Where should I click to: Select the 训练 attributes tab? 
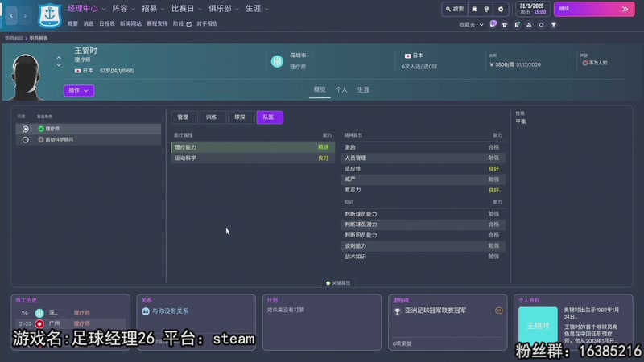(212, 117)
